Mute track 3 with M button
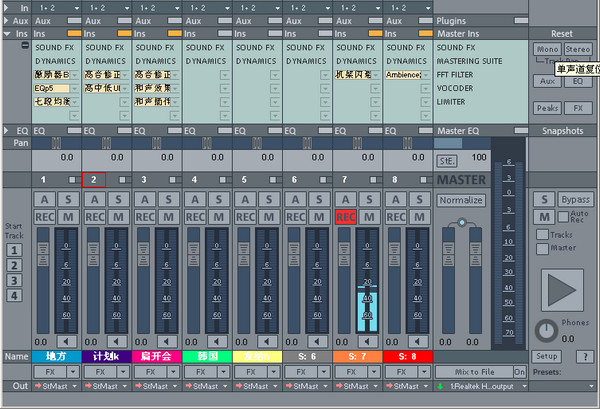The width and height of the screenshot is (600, 409). [168, 217]
